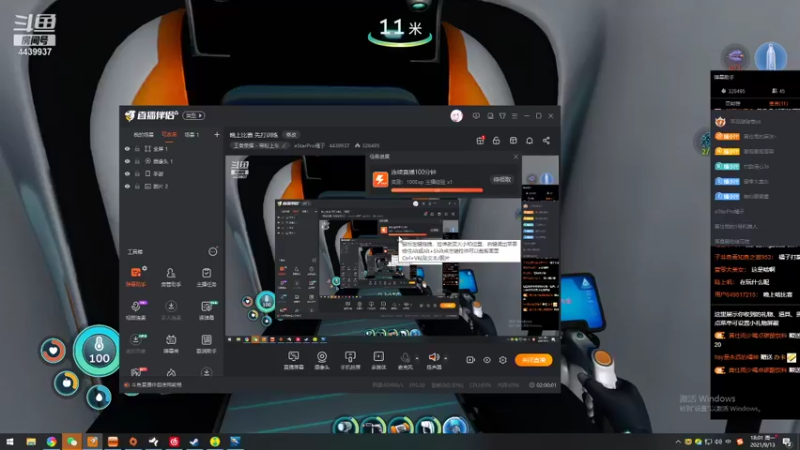Click the 修改 button beside the stream title

pyautogui.click(x=291, y=135)
